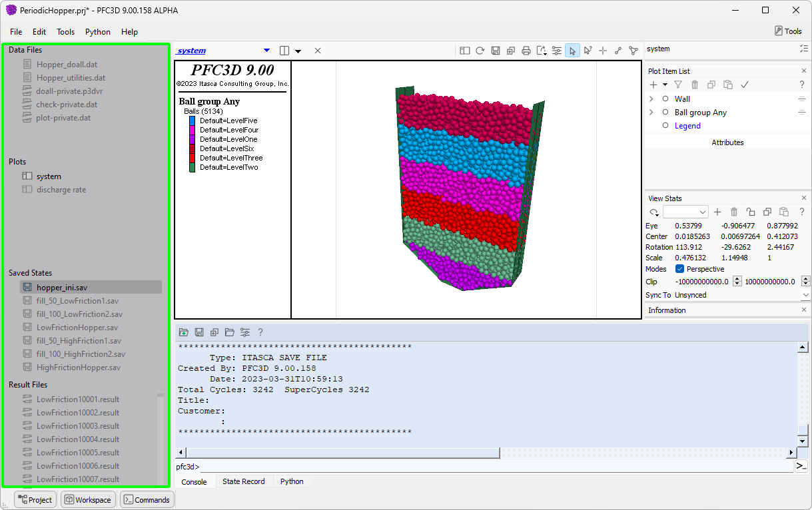Click the Project button at bottom left
This screenshot has height=510, width=812.
coord(35,499)
